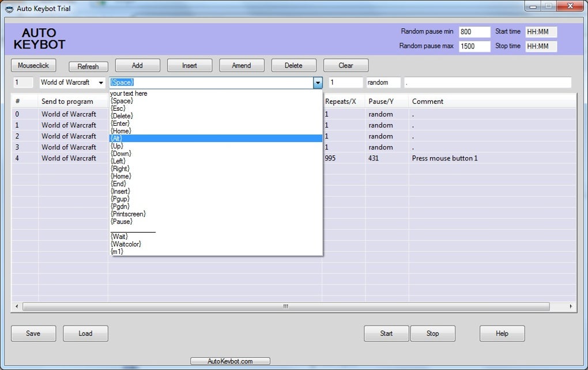Viewport: 588px width, 370px height.
Task: Open the Help dialog
Action: pyautogui.click(x=502, y=333)
